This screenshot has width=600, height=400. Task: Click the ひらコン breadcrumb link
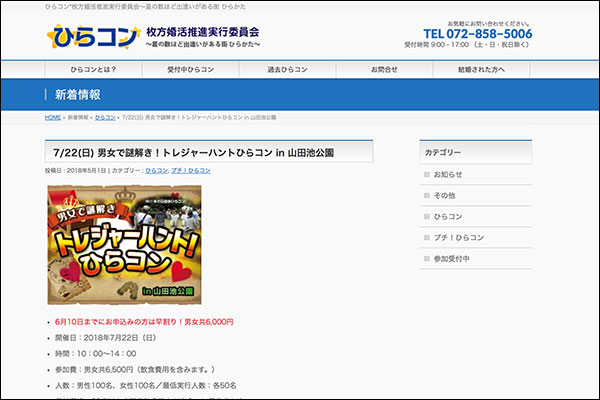pyautogui.click(x=104, y=118)
